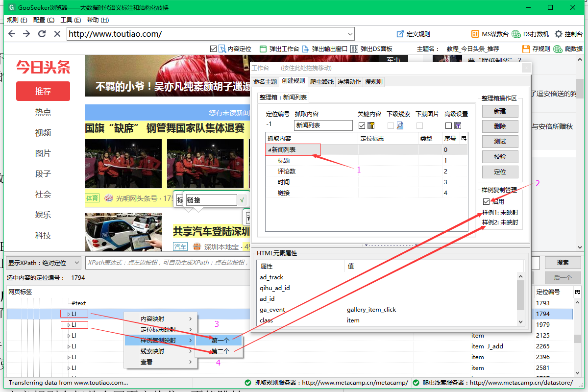This screenshot has height=392, width=588.
Task: Switch to the 连续动作 tab
Action: pos(349,81)
